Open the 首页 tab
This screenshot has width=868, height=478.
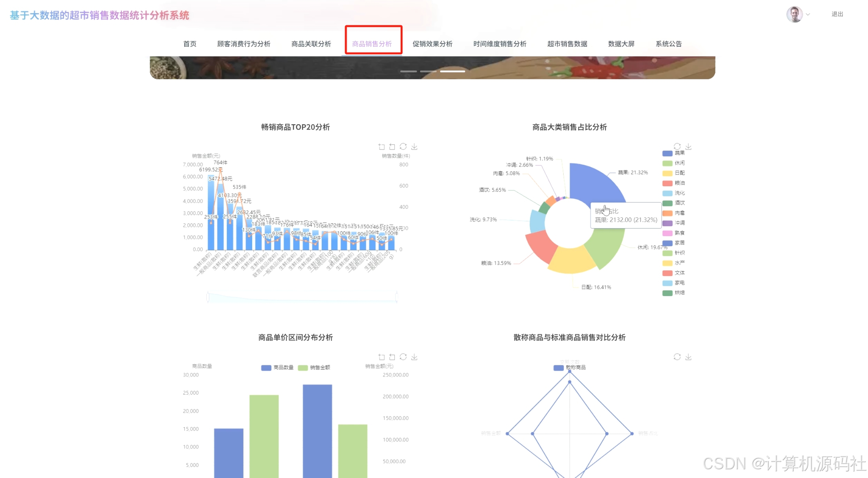190,44
